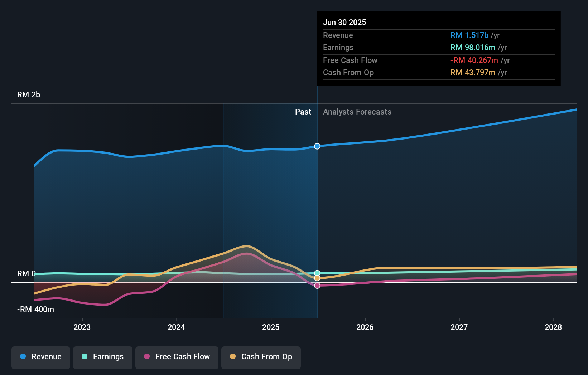Toggle the Cash From Op series visibility
The height and width of the screenshot is (375, 588).
click(261, 357)
